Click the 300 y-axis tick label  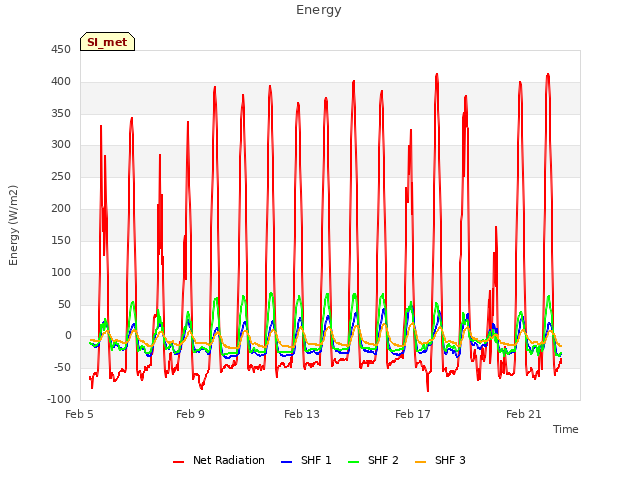click(x=61, y=144)
